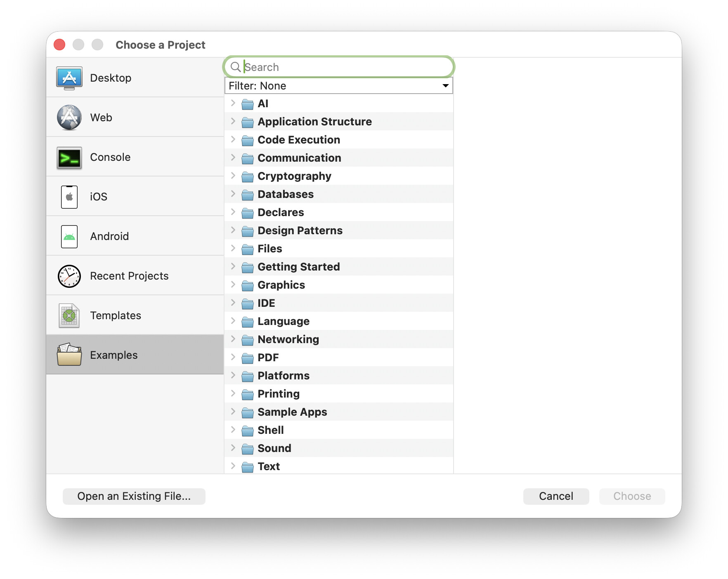Open the Filter: None dropdown
This screenshot has width=728, height=579.
point(338,86)
